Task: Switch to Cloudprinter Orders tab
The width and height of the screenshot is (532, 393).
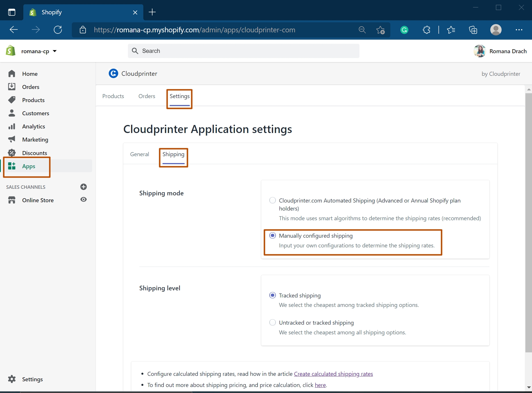Action: tap(147, 96)
